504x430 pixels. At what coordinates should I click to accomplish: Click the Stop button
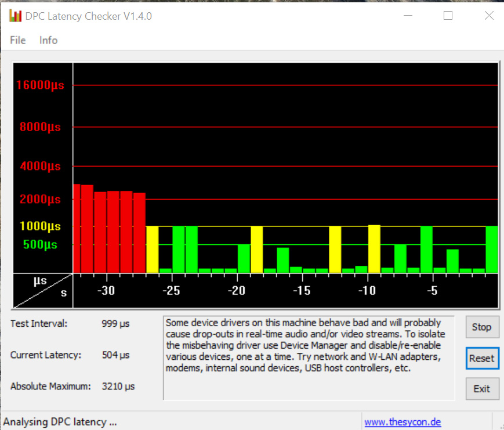(x=481, y=327)
